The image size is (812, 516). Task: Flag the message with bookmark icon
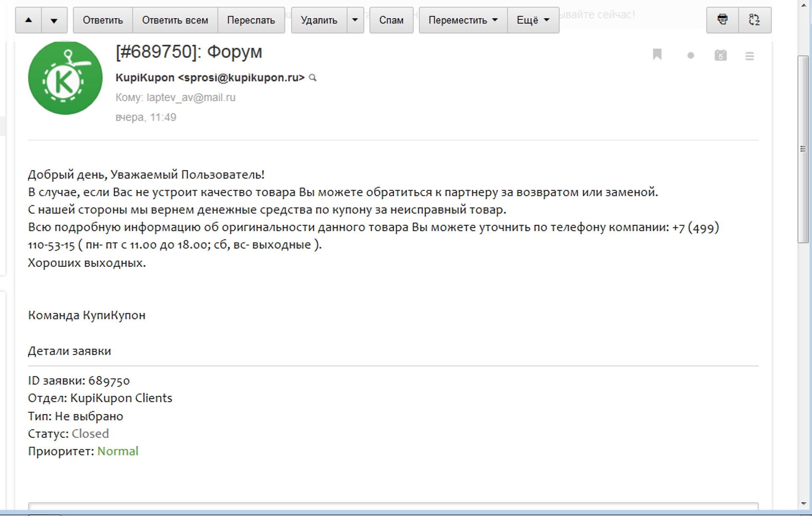click(x=657, y=55)
